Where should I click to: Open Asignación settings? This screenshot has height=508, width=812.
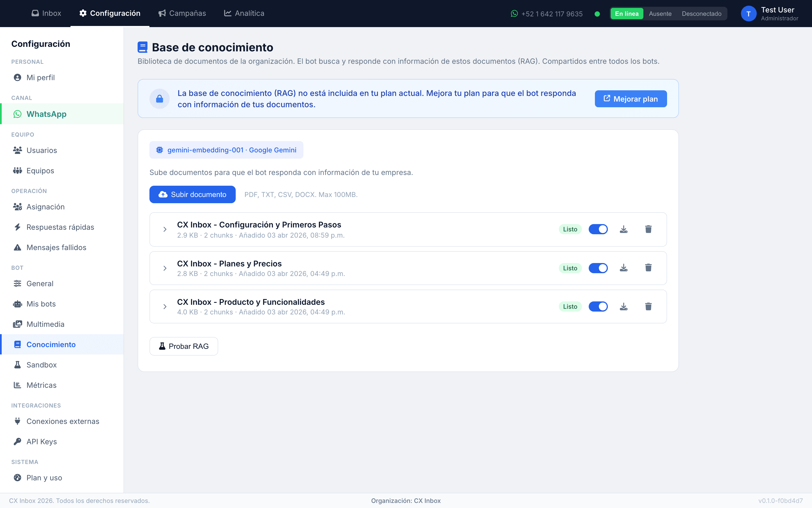point(62,207)
